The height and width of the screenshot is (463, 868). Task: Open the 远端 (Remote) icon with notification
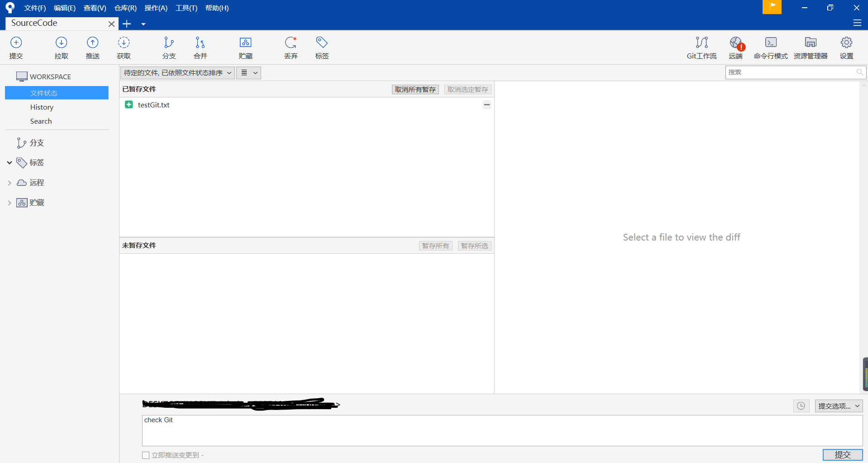(x=736, y=48)
